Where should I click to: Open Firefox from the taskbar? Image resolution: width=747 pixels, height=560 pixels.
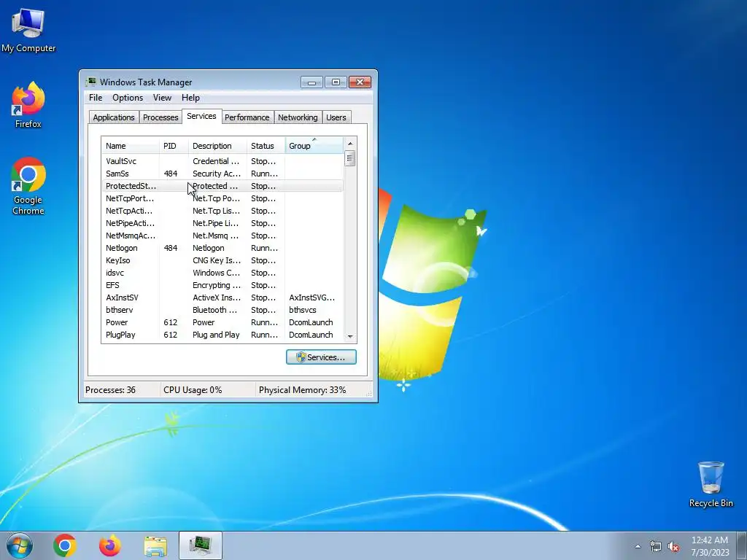pos(109,545)
